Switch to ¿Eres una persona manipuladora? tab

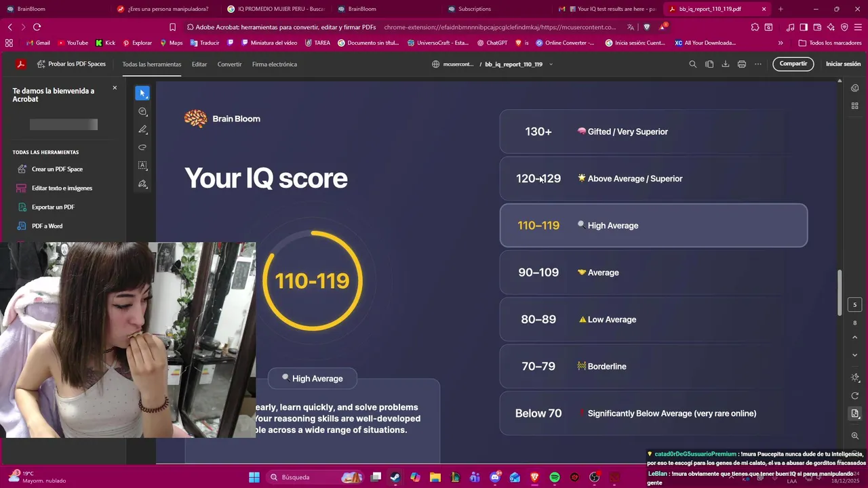pyautogui.click(x=165, y=9)
